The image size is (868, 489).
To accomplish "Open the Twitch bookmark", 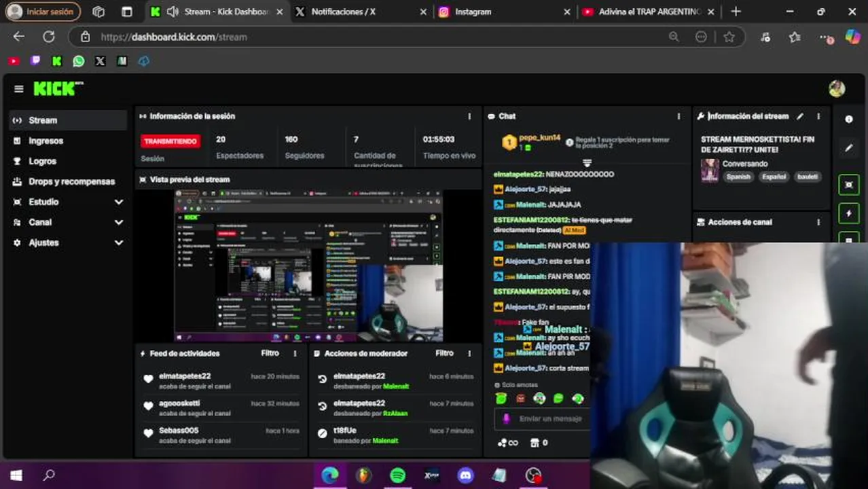I will click(35, 61).
